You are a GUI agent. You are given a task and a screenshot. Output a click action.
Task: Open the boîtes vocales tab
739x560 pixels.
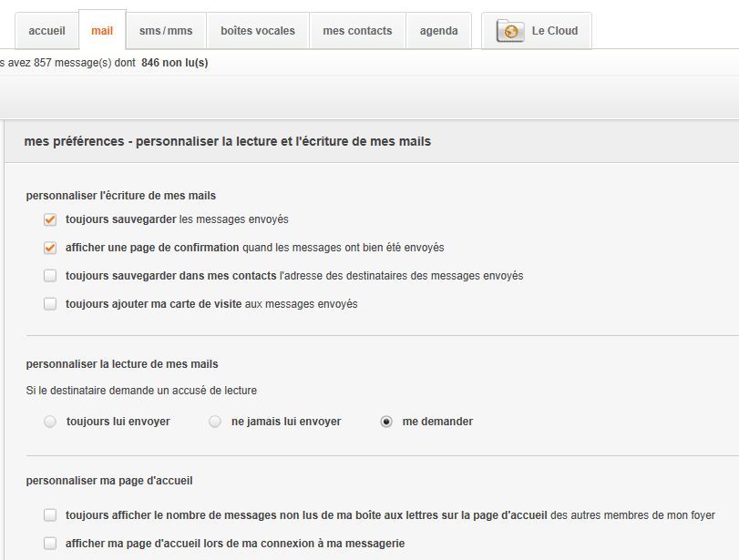pyautogui.click(x=258, y=31)
